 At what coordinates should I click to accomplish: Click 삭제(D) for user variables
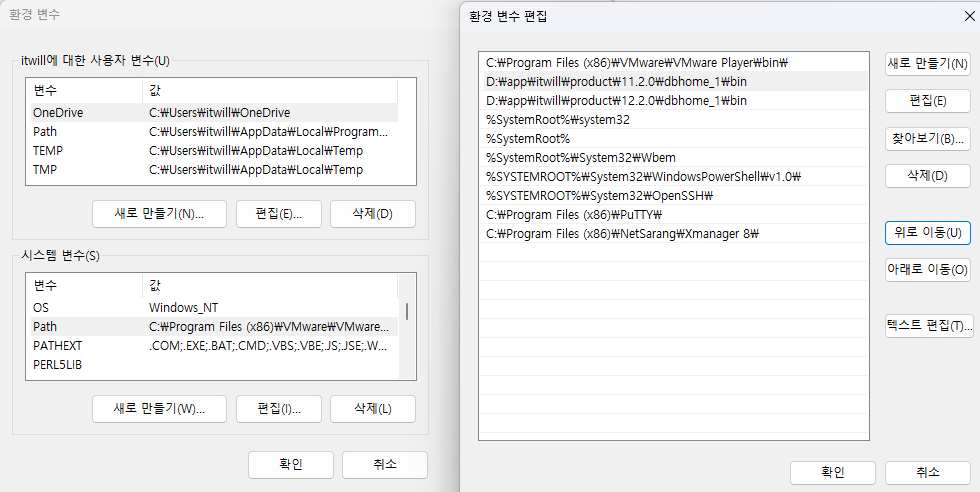(x=372, y=214)
